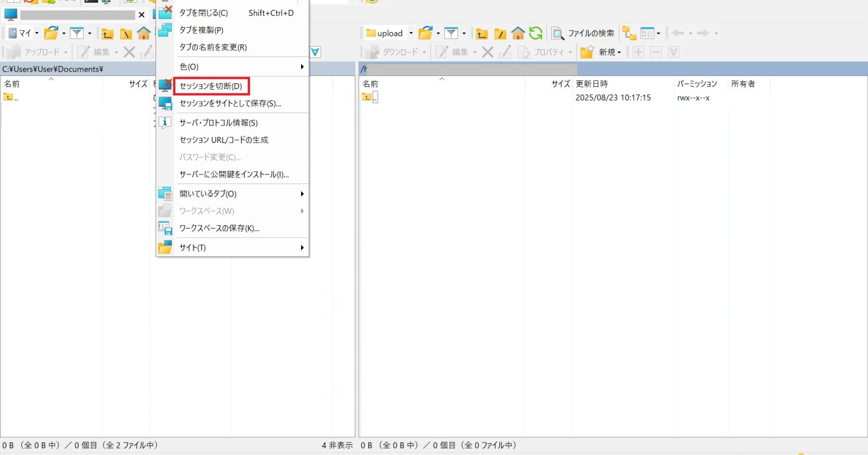Viewport: 868px width, 455px height.
Task: Go to local parent directory icon
Action: [x=107, y=34]
